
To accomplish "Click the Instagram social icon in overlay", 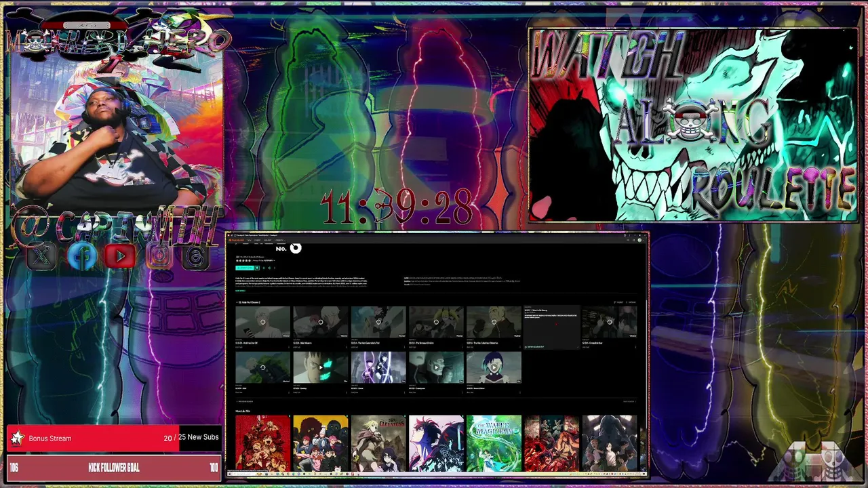I will 159,256.
